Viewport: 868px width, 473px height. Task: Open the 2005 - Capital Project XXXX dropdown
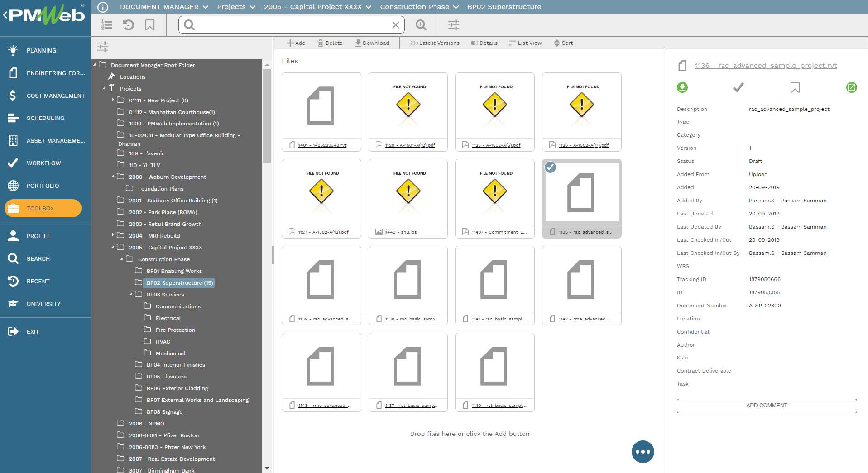[369, 7]
